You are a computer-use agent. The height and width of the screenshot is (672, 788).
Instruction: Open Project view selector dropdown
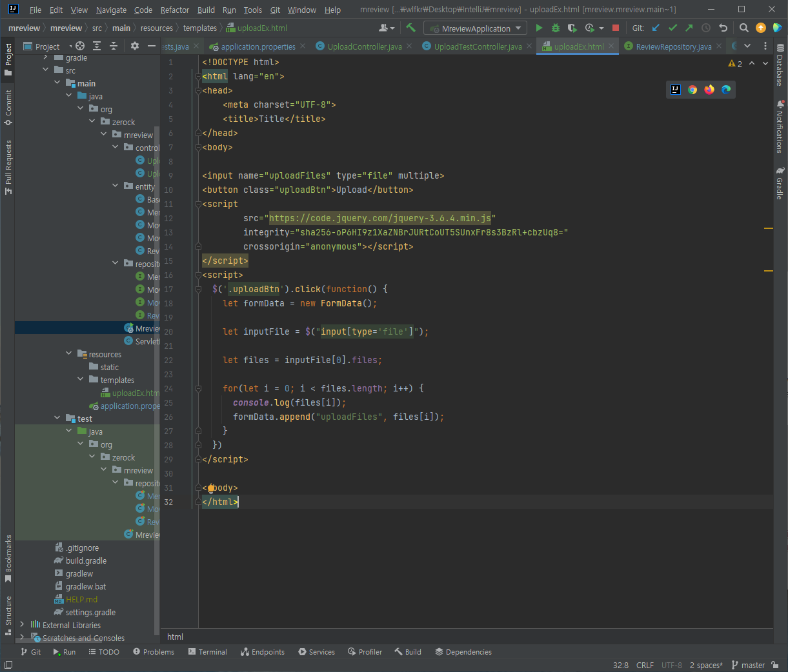click(x=48, y=46)
